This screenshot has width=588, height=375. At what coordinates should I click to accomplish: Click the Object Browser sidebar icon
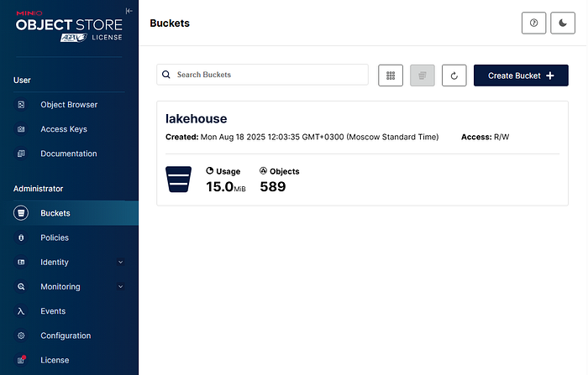(21, 105)
